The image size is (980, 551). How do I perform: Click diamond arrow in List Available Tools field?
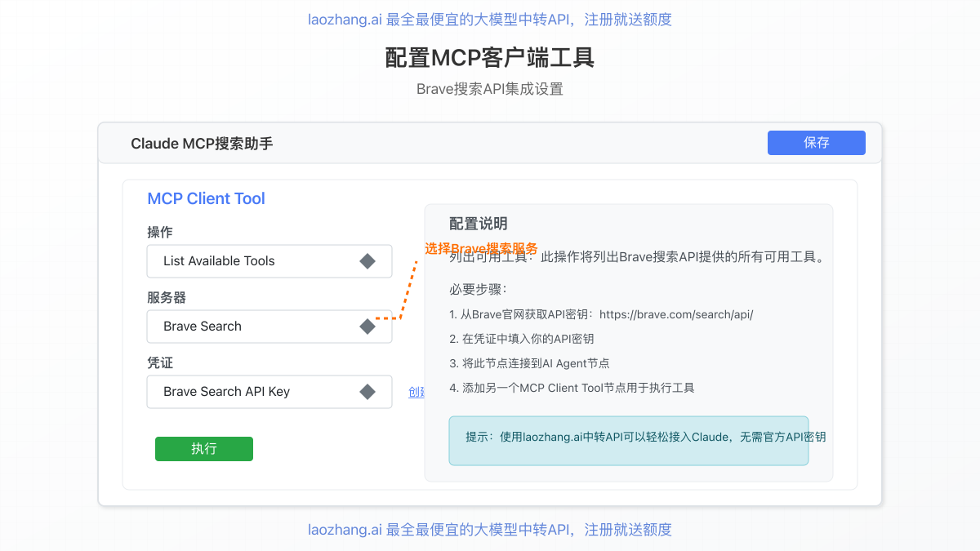pos(367,261)
